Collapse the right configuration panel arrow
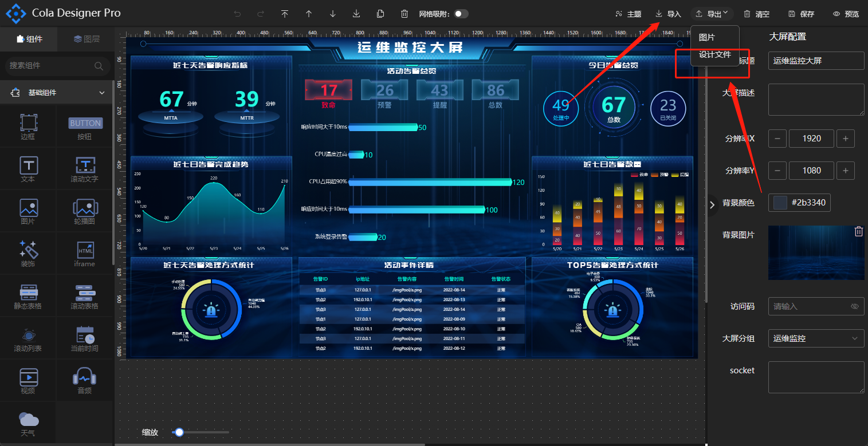Screen dimensions: 868x446 point(712,204)
